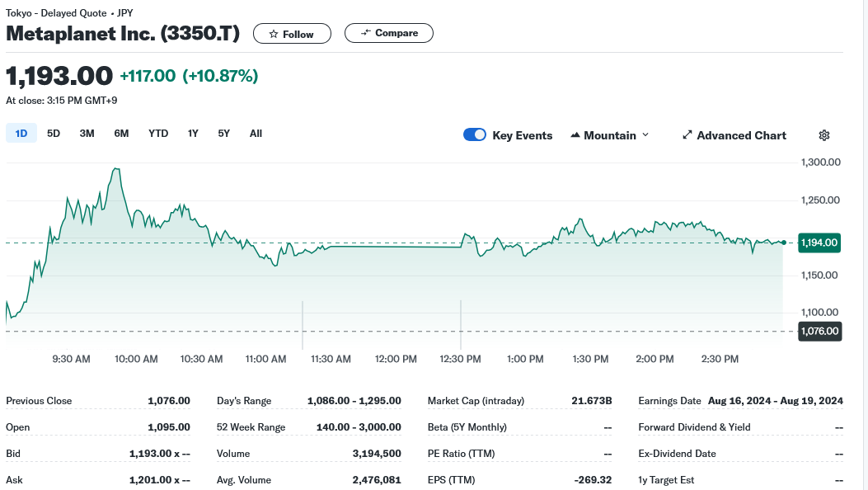
Task: Select the 5D time range tab
Action: (x=53, y=134)
